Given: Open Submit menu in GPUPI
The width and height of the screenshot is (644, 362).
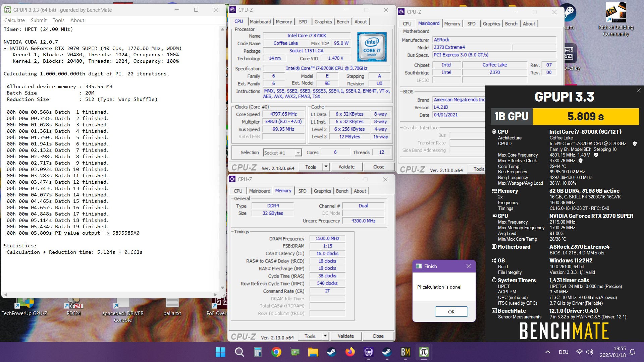Looking at the screenshot, I should [39, 20].
